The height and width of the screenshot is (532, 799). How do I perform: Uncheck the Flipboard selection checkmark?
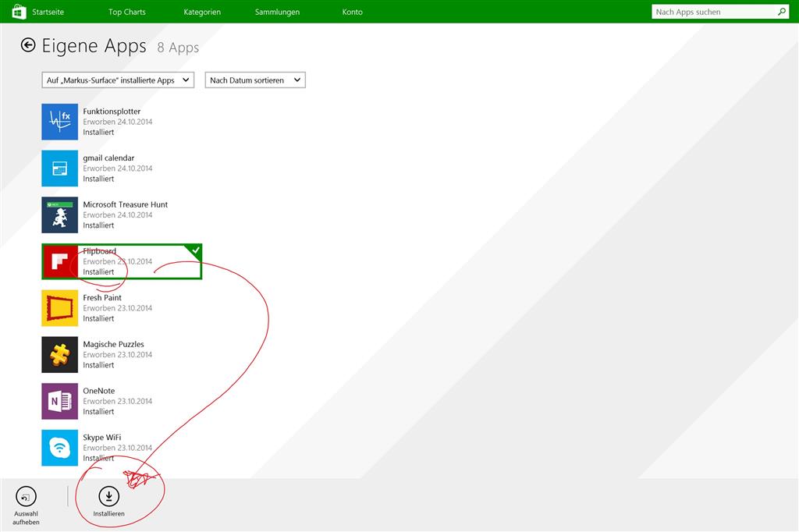tap(195, 250)
